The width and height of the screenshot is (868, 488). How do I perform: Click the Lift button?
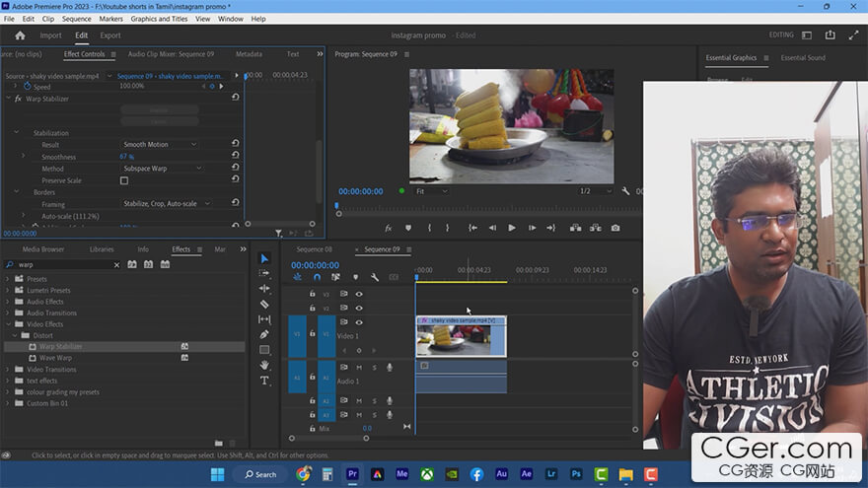576,228
